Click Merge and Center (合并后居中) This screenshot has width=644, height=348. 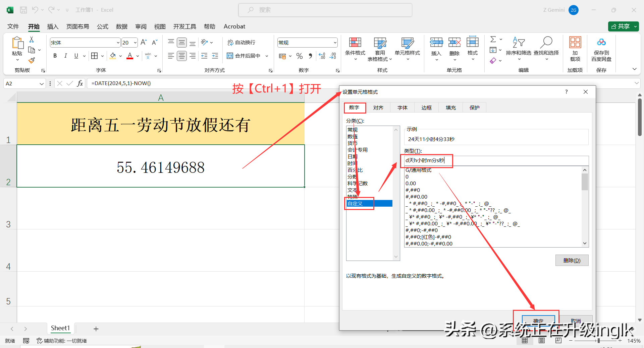tap(244, 56)
